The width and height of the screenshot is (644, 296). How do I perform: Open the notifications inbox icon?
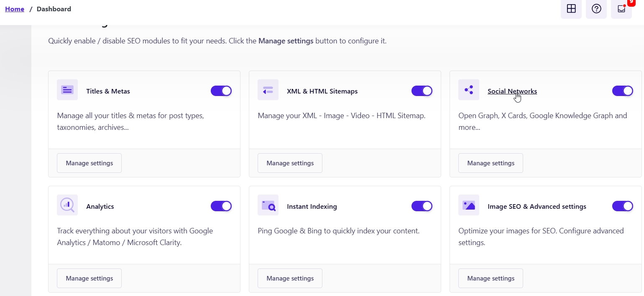tap(621, 9)
